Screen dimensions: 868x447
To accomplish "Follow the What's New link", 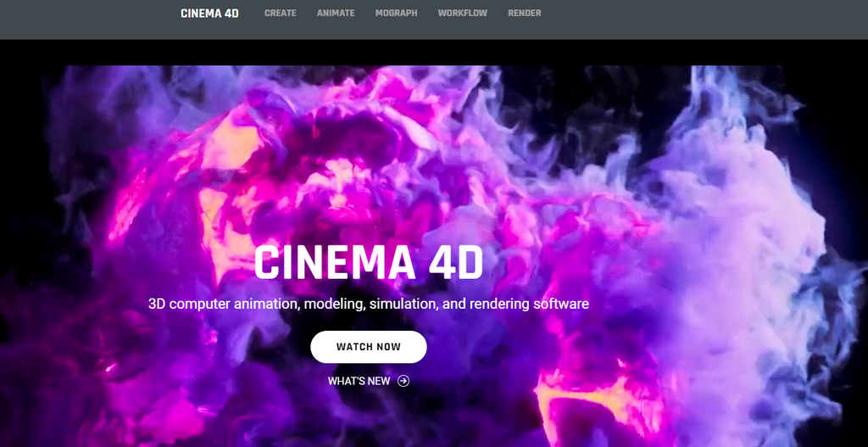I will tap(368, 381).
